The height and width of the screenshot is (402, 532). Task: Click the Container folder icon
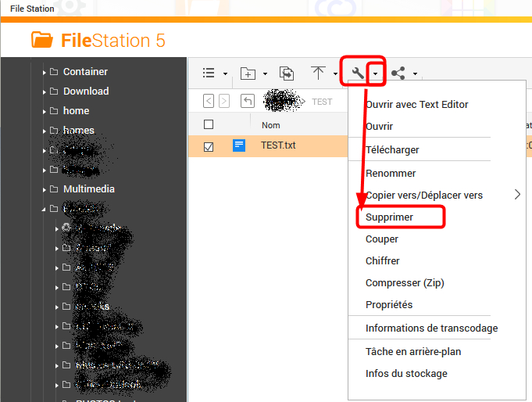pos(54,71)
